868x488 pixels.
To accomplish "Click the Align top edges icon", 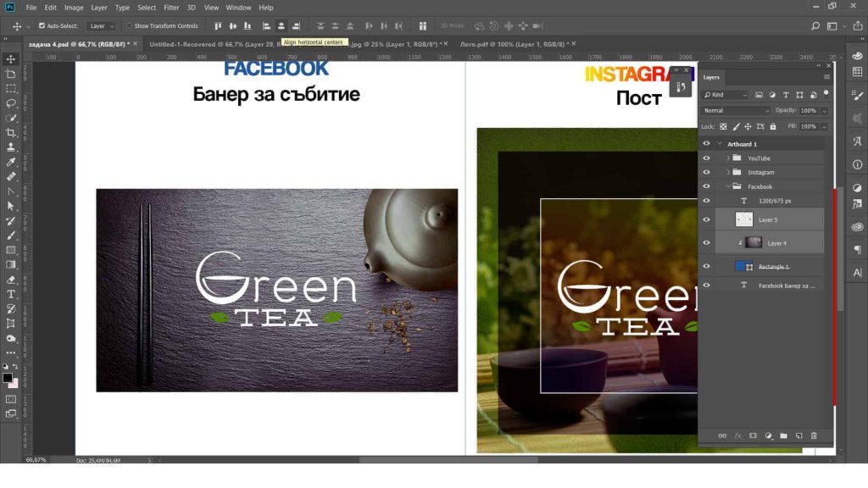I will (x=218, y=26).
